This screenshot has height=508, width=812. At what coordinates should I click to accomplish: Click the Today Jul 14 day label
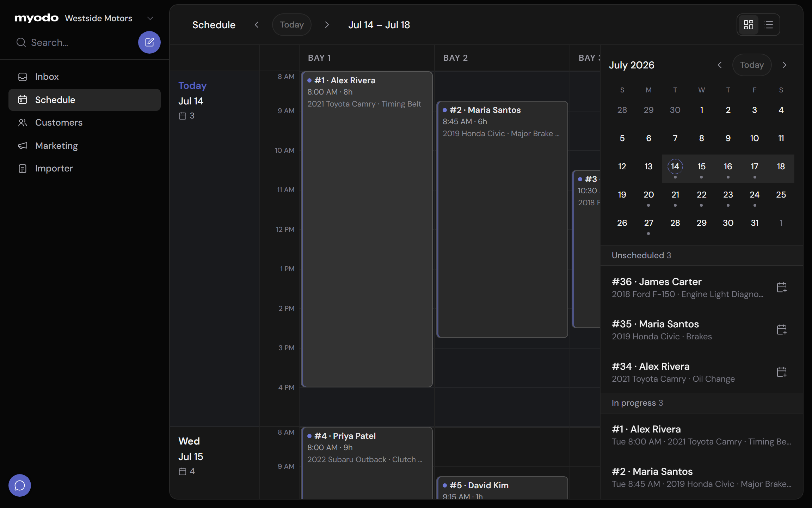point(192,93)
